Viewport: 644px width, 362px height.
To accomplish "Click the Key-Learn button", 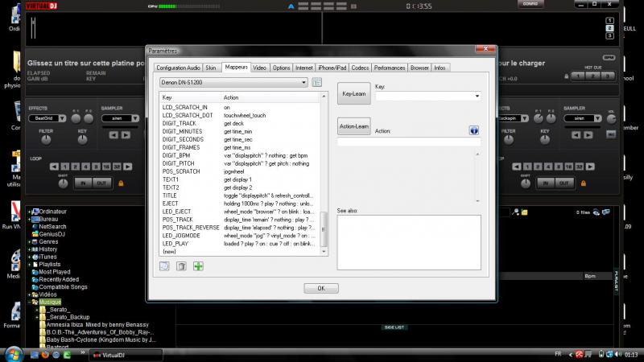I will pyautogui.click(x=353, y=93).
